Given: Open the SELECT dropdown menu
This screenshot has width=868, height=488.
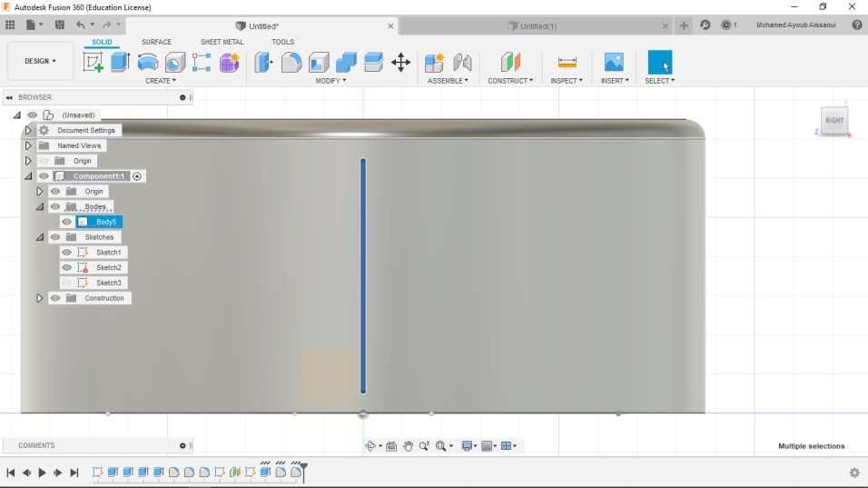Looking at the screenshot, I should coord(660,81).
